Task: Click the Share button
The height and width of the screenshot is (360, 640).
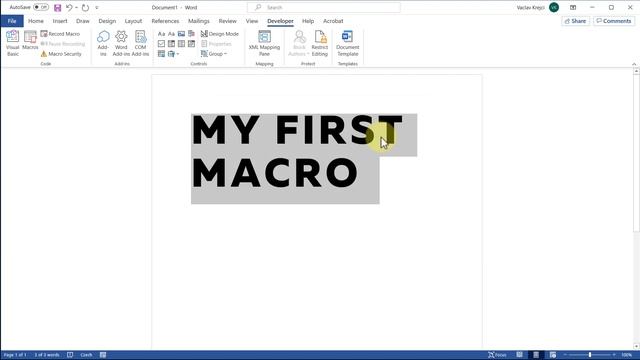Action: pyautogui.click(x=576, y=21)
